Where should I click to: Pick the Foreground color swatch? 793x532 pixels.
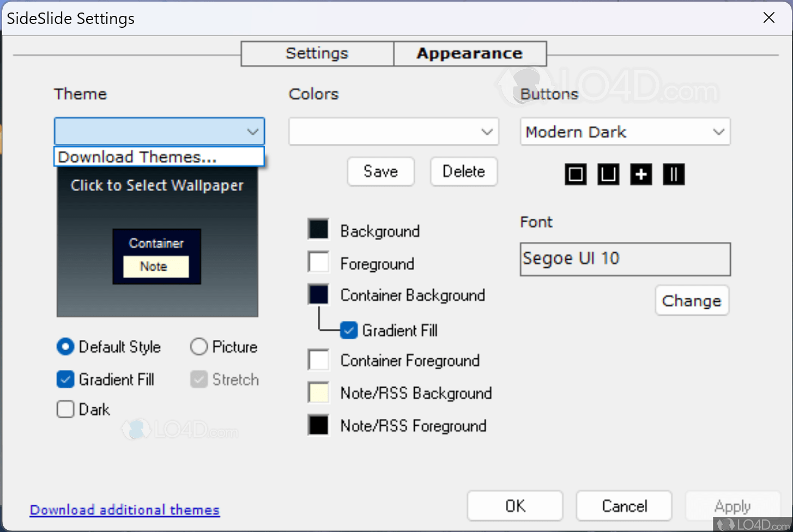click(x=318, y=262)
